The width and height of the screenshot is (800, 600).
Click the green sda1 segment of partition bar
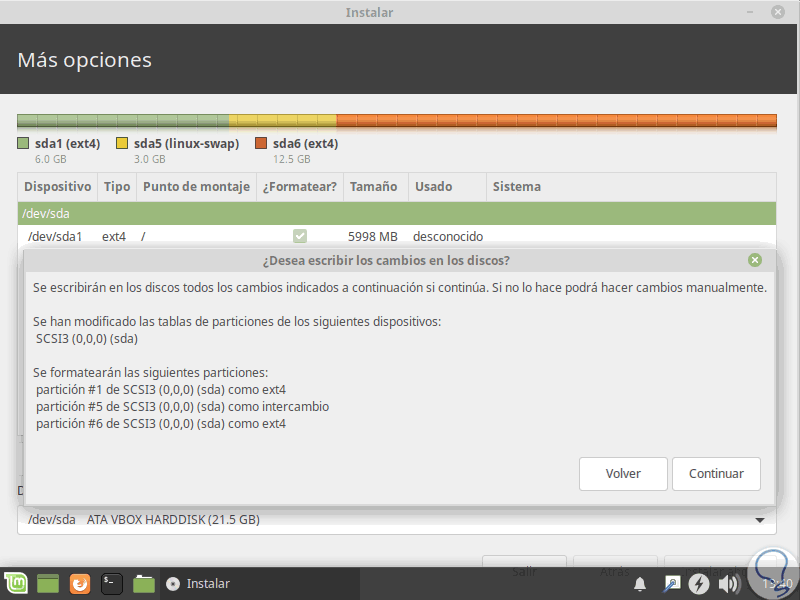123,121
